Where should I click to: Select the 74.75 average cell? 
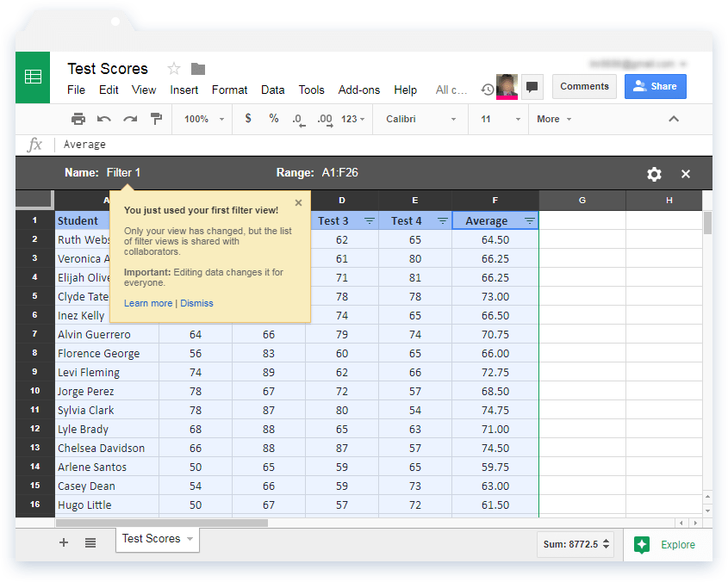point(495,411)
